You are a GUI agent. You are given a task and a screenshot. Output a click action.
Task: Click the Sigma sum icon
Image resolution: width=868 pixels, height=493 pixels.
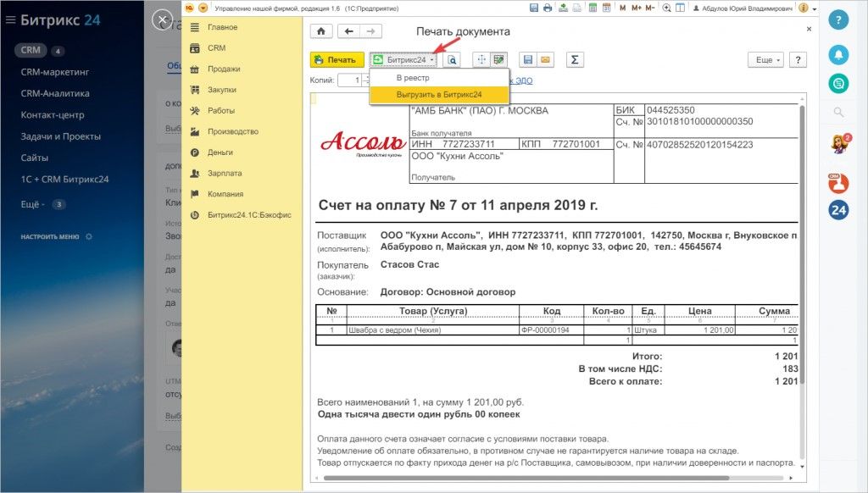click(x=575, y=60)
